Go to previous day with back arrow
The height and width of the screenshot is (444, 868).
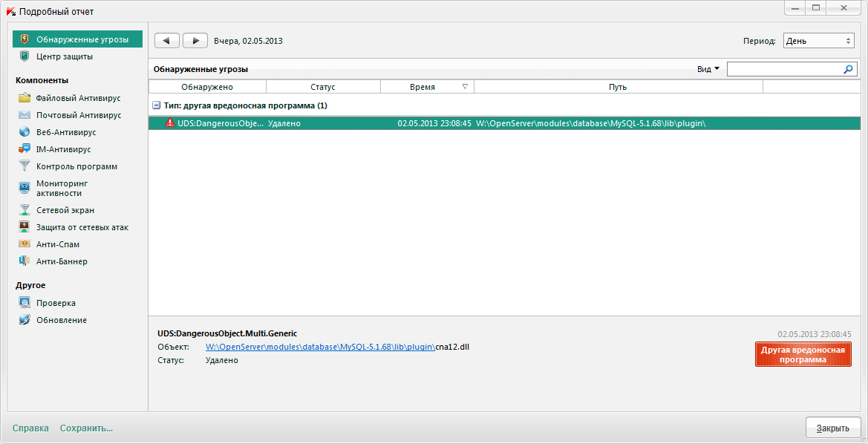pyautogui.click(x=167, y=41)
